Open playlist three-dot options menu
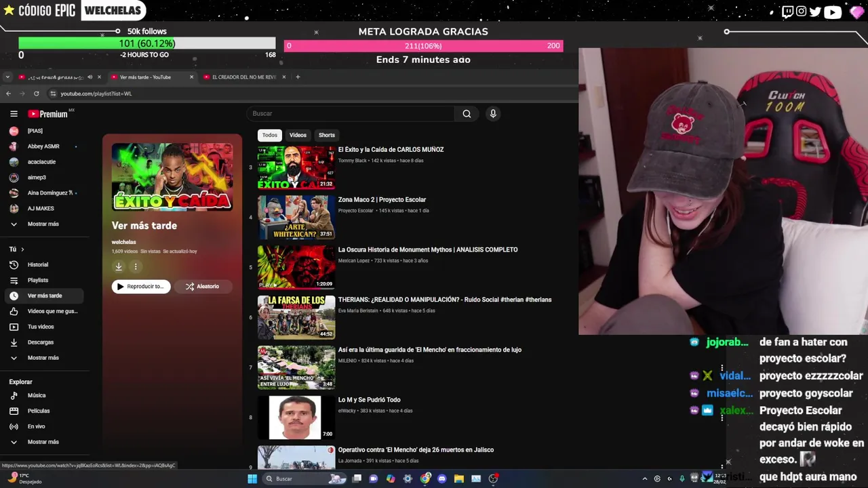 [136, 266]
